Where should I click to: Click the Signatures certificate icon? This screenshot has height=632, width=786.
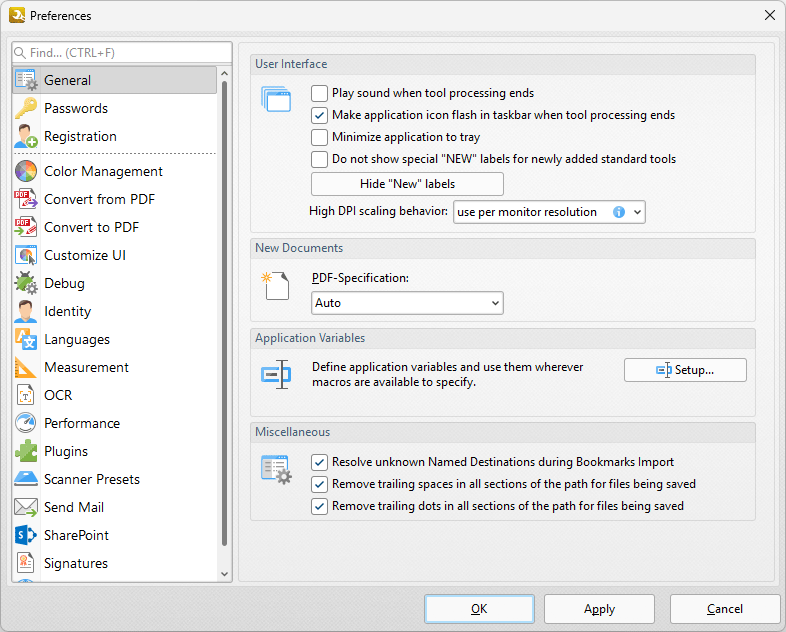[x=26, y=563]
